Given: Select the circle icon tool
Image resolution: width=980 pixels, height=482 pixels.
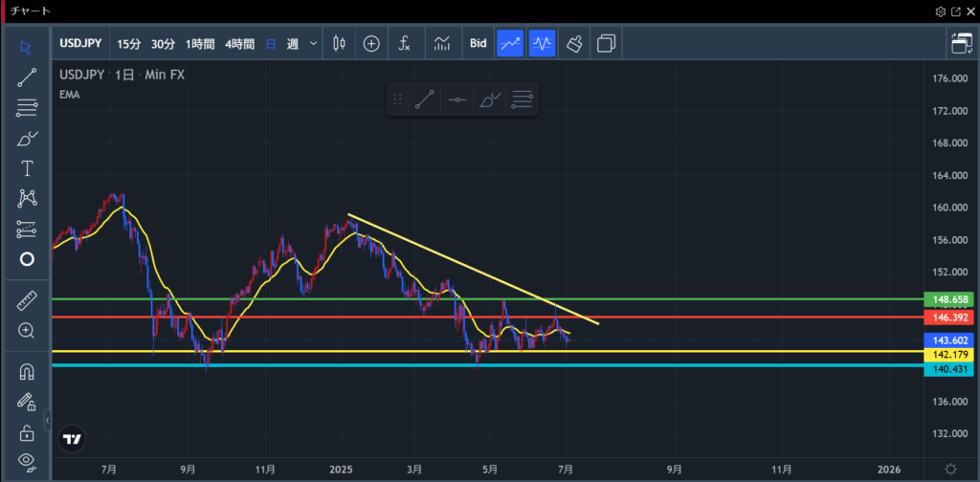Looking at the screenshot, I should (x=26, y=259).
